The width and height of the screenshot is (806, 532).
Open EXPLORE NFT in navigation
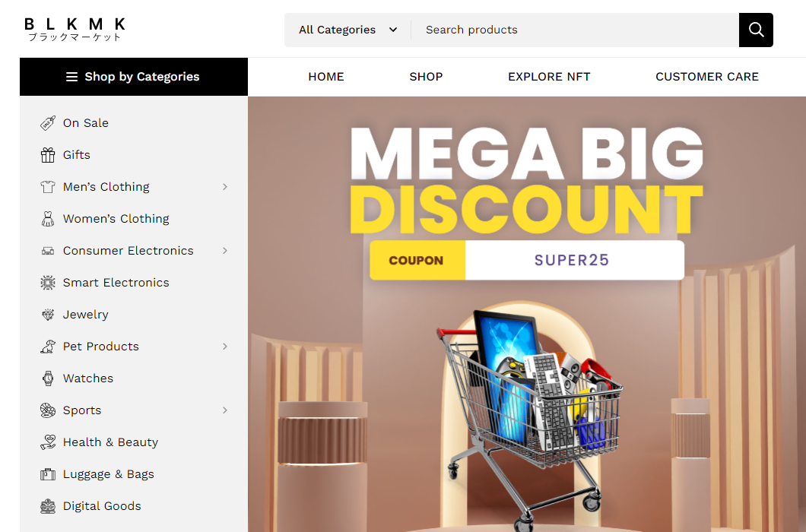coord(549,77)
